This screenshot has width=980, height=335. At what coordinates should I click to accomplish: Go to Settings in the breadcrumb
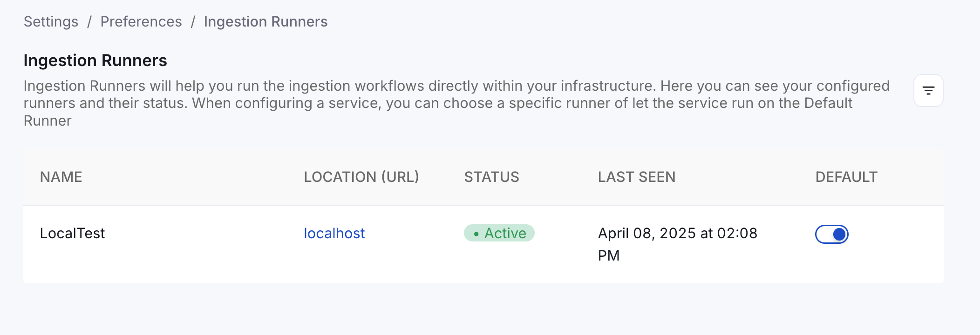(x=51, y=22)
